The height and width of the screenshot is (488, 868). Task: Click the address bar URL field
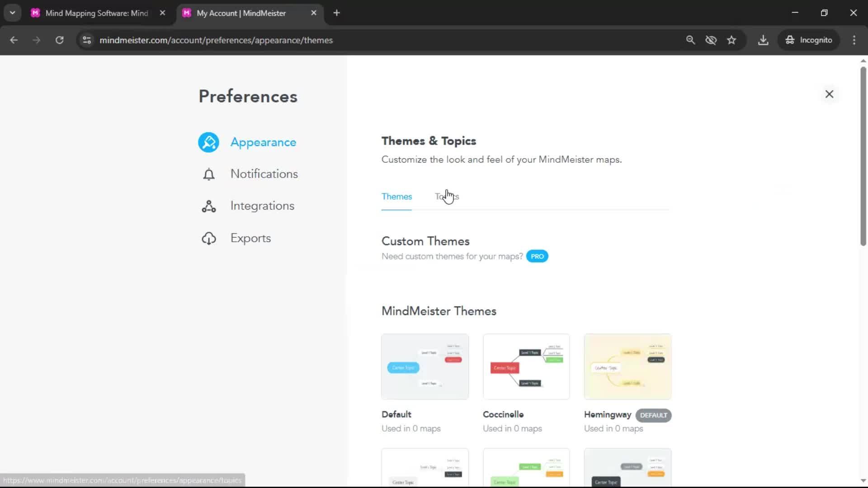click(380, 40)
